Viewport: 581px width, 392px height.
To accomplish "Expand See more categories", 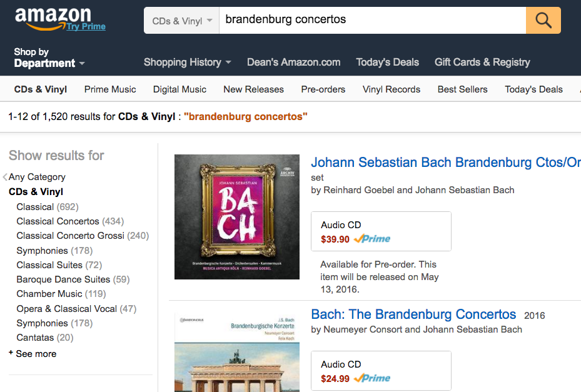I will [36, 354].
